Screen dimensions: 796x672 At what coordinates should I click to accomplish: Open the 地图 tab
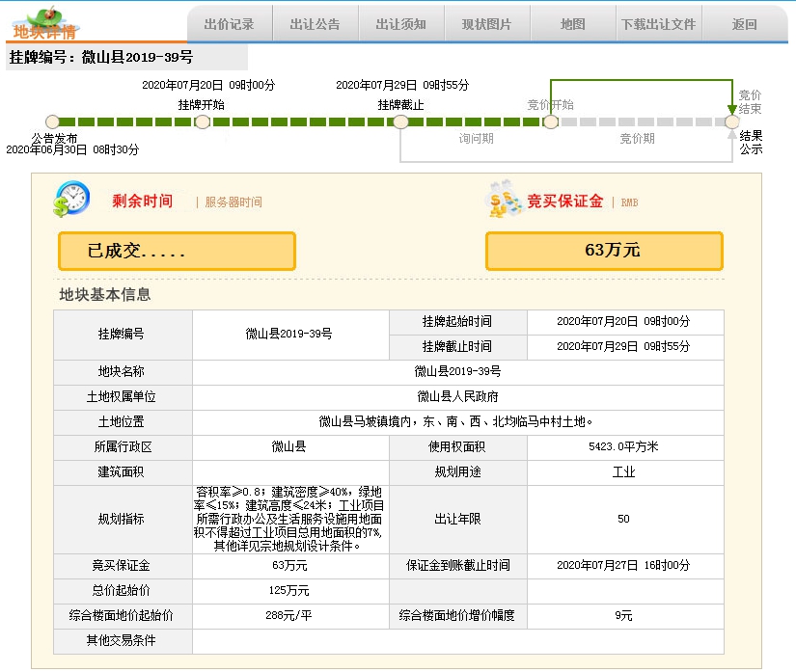tap(572, 24)
